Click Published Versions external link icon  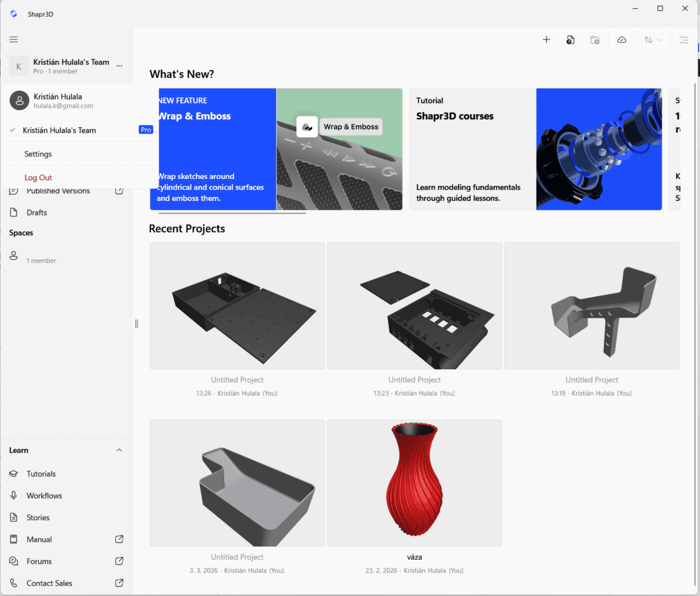pos(120,191)
